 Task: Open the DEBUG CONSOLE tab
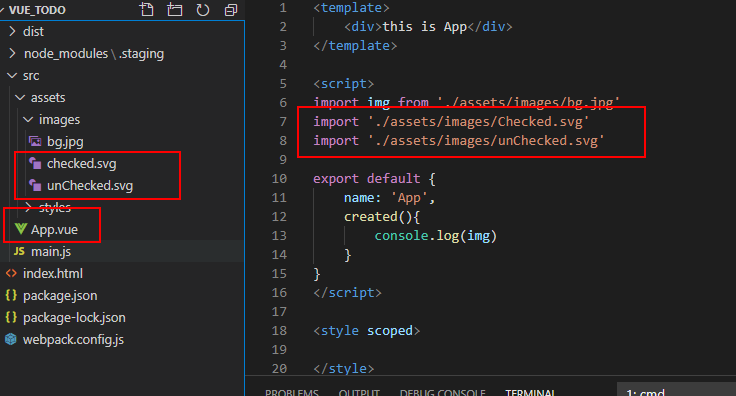tap(442, 392)
